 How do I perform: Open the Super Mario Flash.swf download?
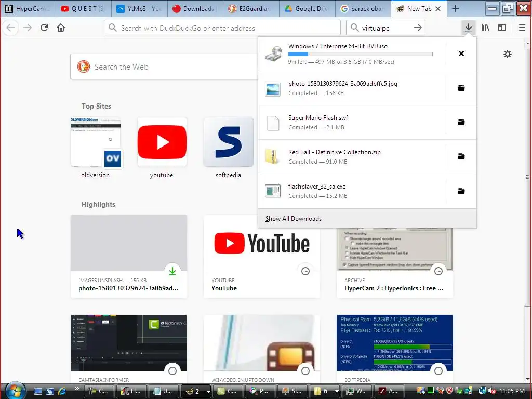click(x=352, y=123)
